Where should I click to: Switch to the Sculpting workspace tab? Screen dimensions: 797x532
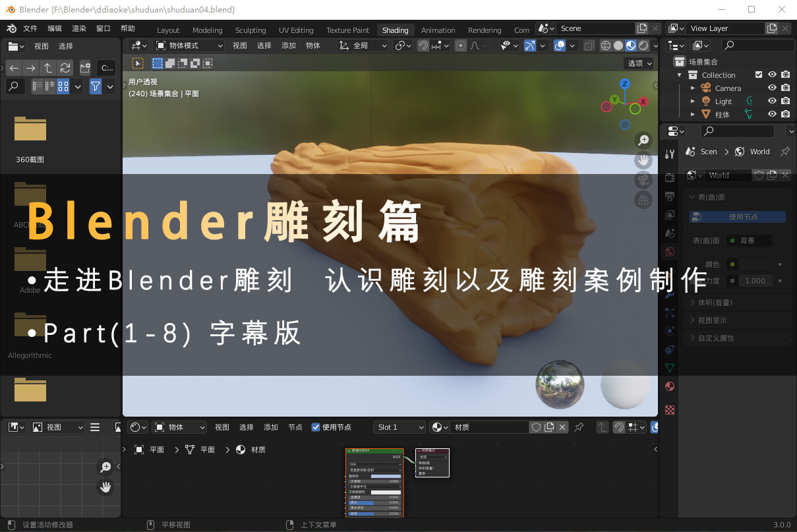coord(251,30)
